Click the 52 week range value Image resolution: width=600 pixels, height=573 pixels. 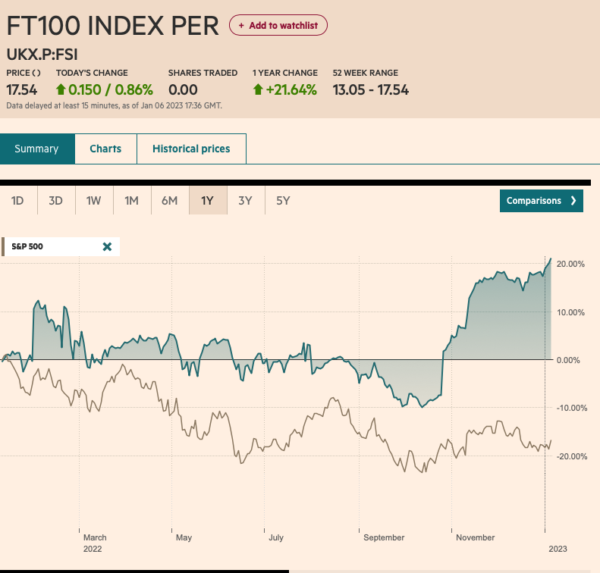point(370,90)
